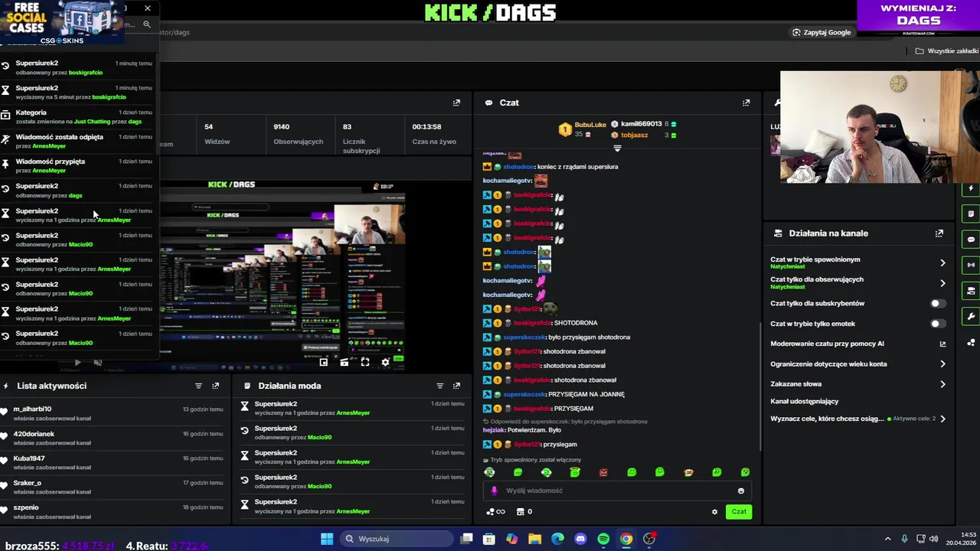
Task: Open filter icon in Lista aktywności header
Action: click(198, 386)
